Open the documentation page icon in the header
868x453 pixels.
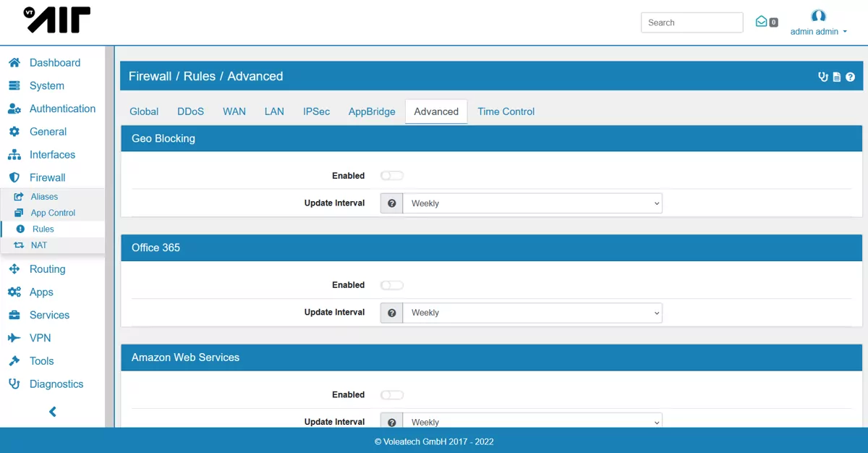coord(837,77)
